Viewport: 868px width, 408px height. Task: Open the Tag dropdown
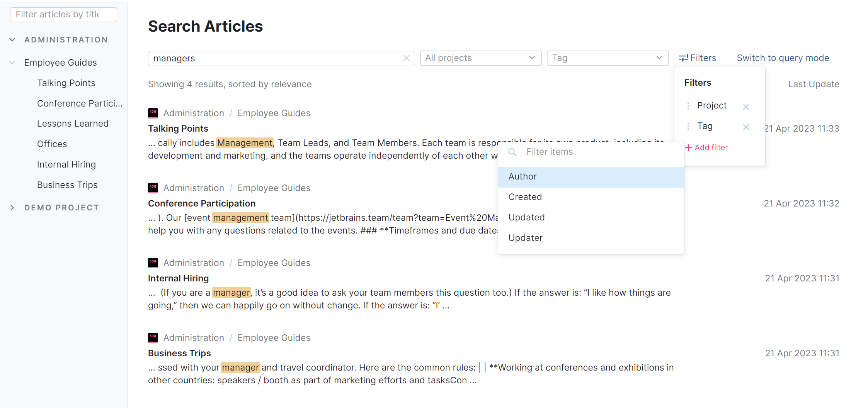coord(607,58)
